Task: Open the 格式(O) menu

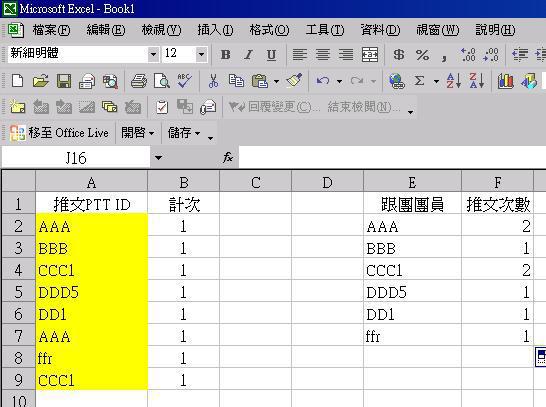Action: (x=269, y=30)
